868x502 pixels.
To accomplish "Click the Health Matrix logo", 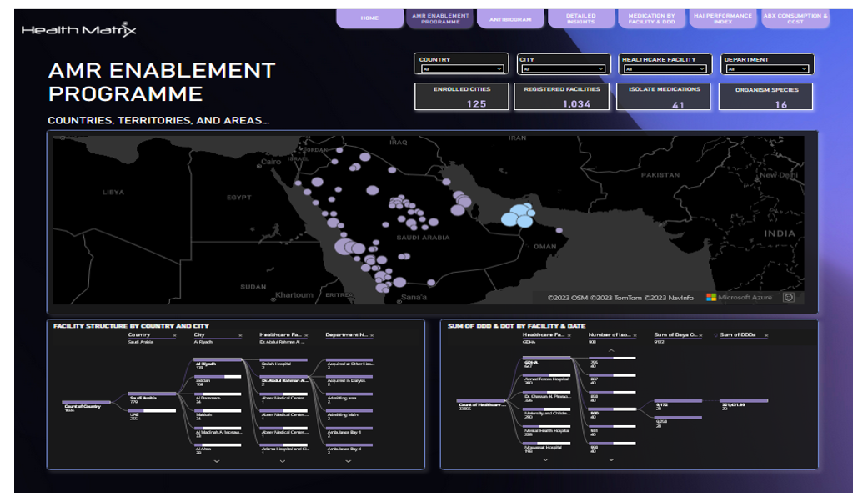I will tap(78, 30).
